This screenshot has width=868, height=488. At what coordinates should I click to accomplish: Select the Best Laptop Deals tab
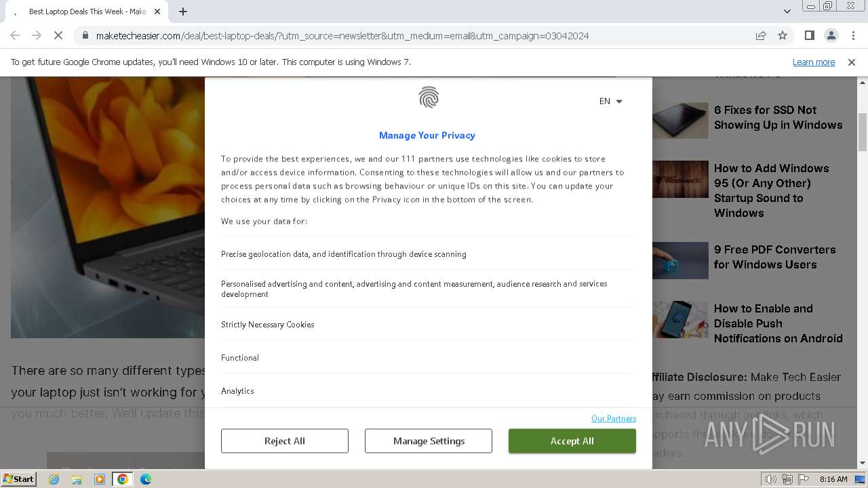[88, 12]
